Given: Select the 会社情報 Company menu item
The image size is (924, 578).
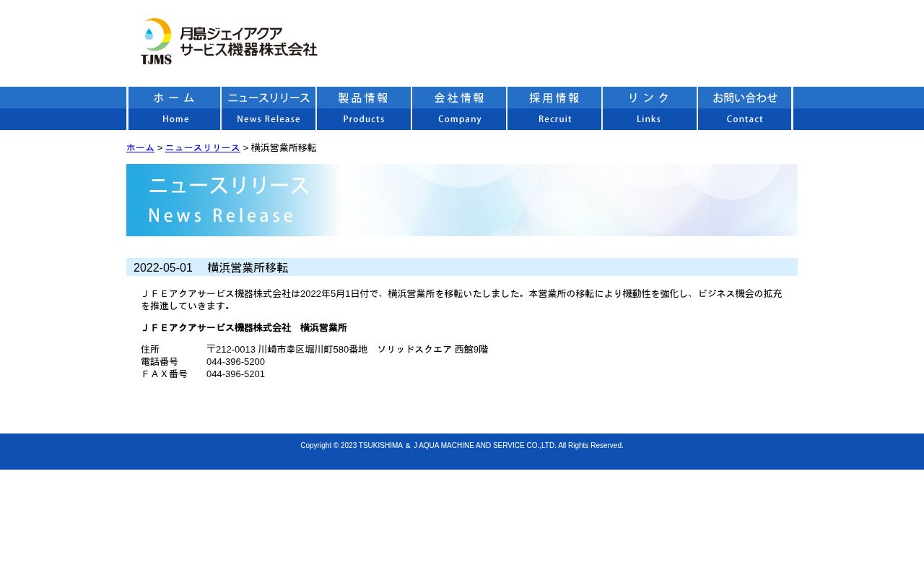Looking at the screenshot, I should (x=459, y=108).
